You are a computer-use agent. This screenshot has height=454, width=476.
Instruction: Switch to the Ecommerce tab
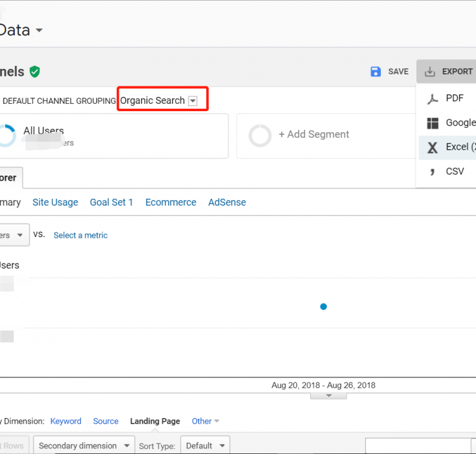pos(170,202)
